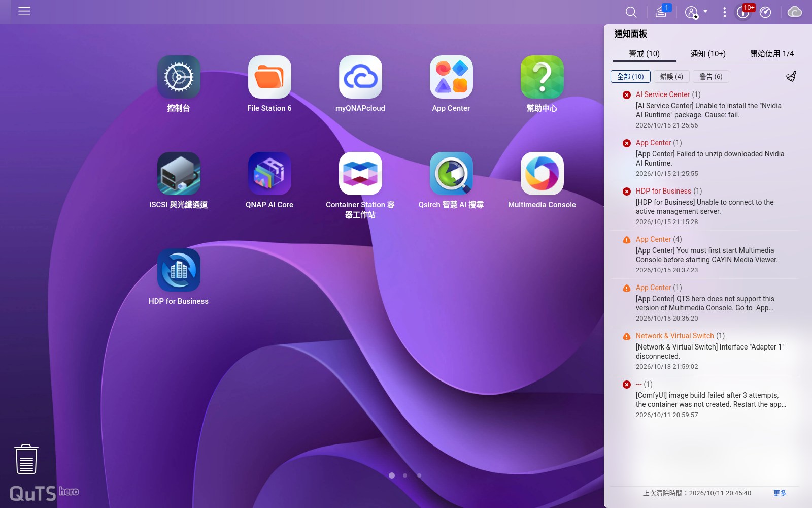
Task: Open Network & Virtual Switch alert title
Action: (x=674, y=336)
